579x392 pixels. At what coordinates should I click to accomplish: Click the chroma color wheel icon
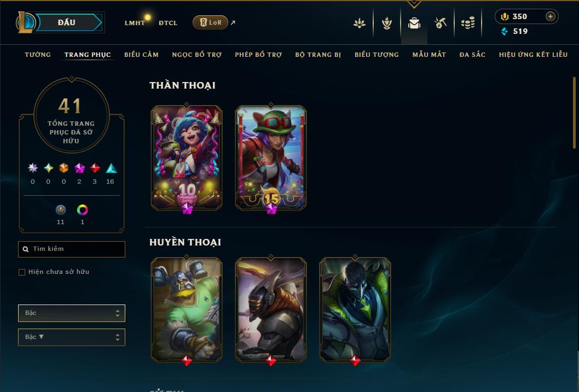click(x=82, y=210)
